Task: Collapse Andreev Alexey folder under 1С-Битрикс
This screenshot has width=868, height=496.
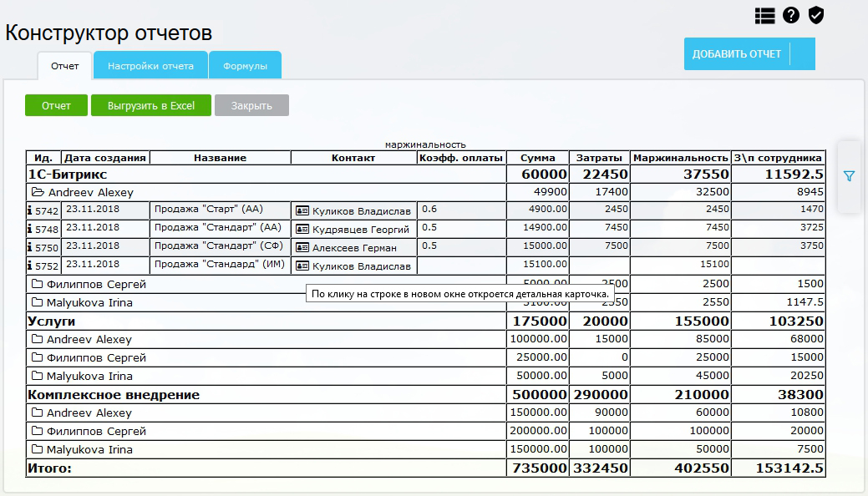Action: (x=37, y=193)
